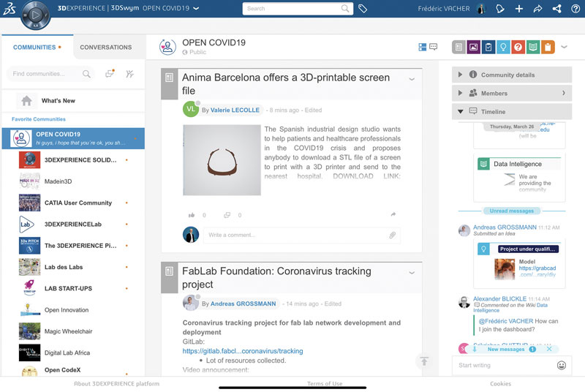Click the plus add content icon
Image resolution: width=585 pixels, height=392 pixels.
pos(519,9)
